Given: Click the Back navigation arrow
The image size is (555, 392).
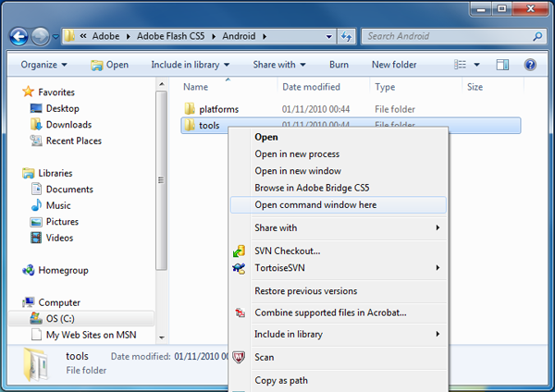Looking at the screenshot, I should coord(18,36).
